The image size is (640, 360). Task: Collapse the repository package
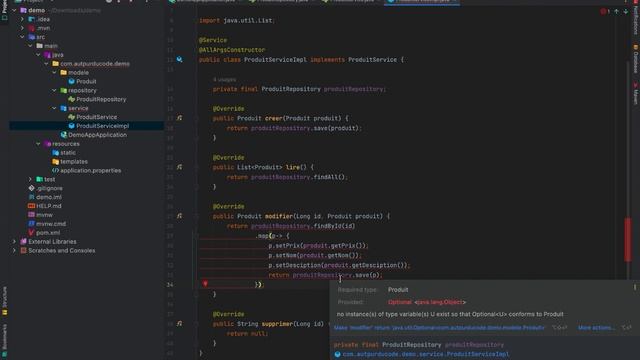[x=54, y=91]
